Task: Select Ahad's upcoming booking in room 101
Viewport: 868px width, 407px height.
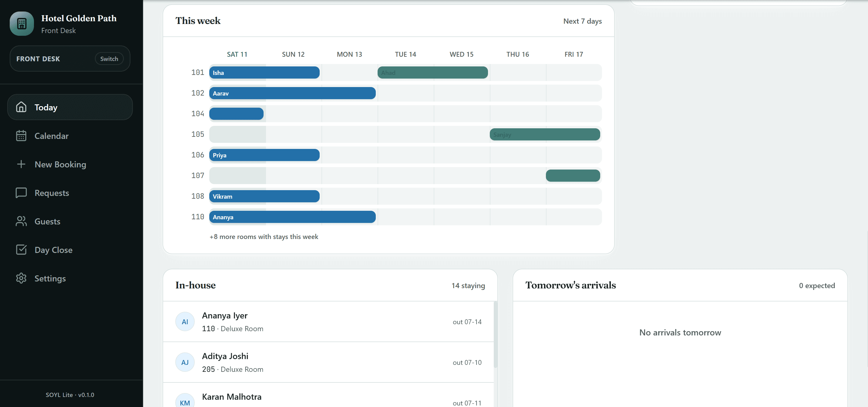Action: (432, 72)
